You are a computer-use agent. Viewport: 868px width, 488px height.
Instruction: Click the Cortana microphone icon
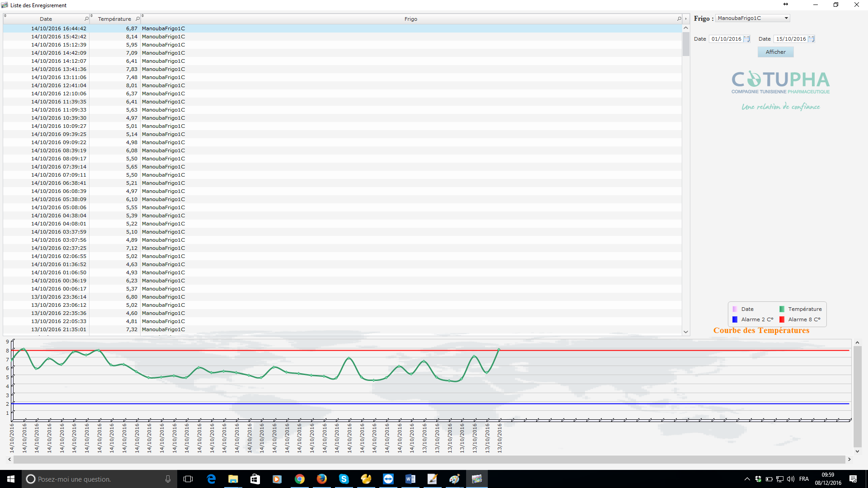coord(168,479)
